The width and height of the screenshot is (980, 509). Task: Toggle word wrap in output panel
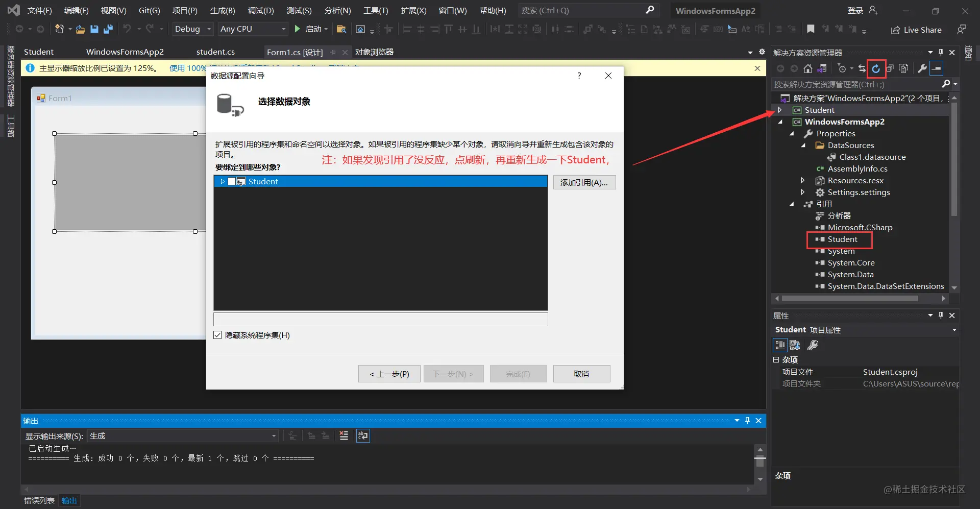click(363, 435)
